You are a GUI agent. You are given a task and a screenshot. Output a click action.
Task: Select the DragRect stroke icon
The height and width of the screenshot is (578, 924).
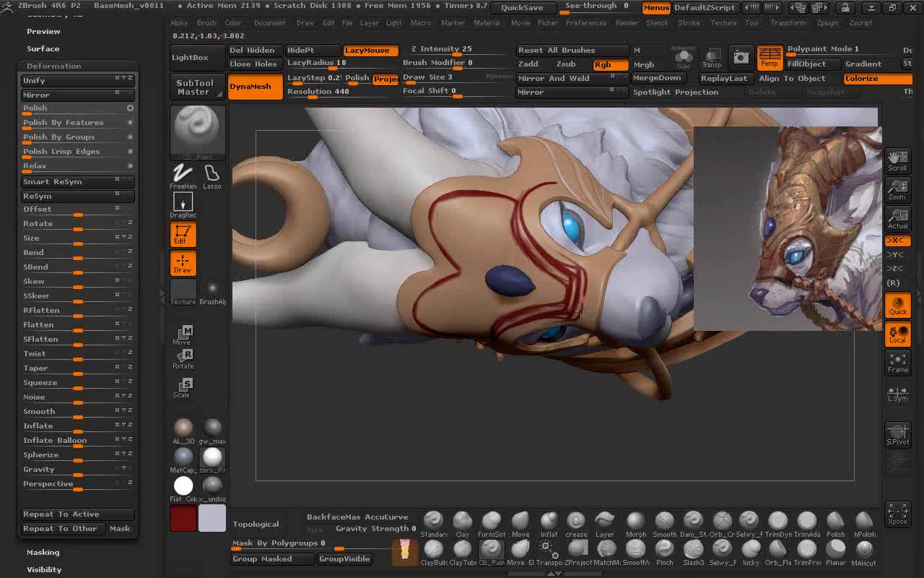click(183, 205)
